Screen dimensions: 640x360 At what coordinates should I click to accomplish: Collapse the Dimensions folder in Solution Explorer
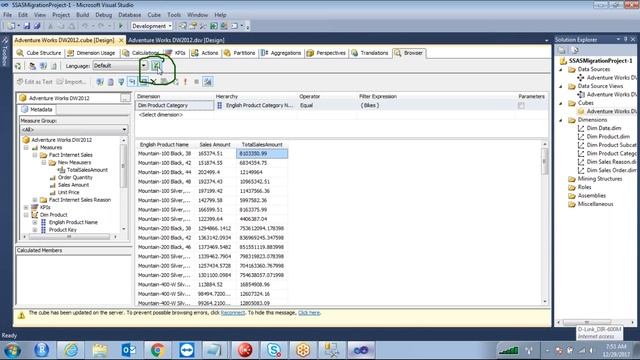click(561, 120)
